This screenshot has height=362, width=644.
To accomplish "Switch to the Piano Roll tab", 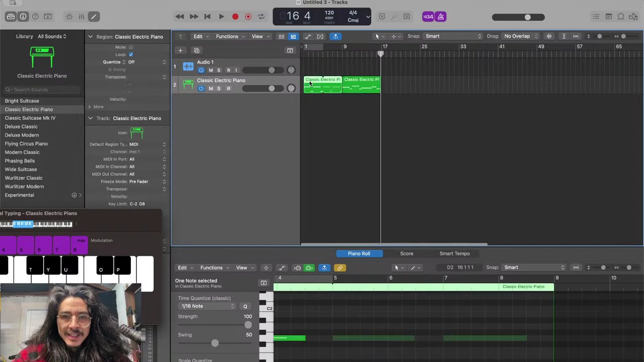I will [359, 253].
